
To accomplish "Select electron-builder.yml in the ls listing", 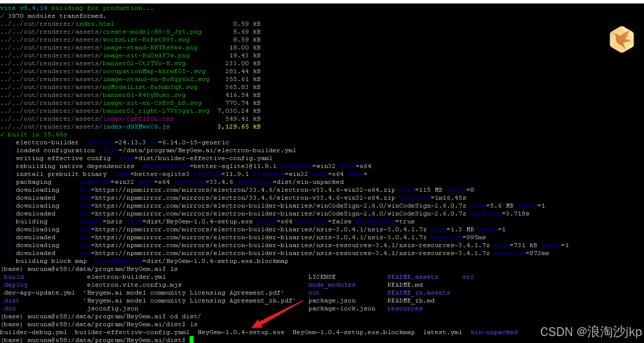I will pyautogui.click(x=126, y=277).
